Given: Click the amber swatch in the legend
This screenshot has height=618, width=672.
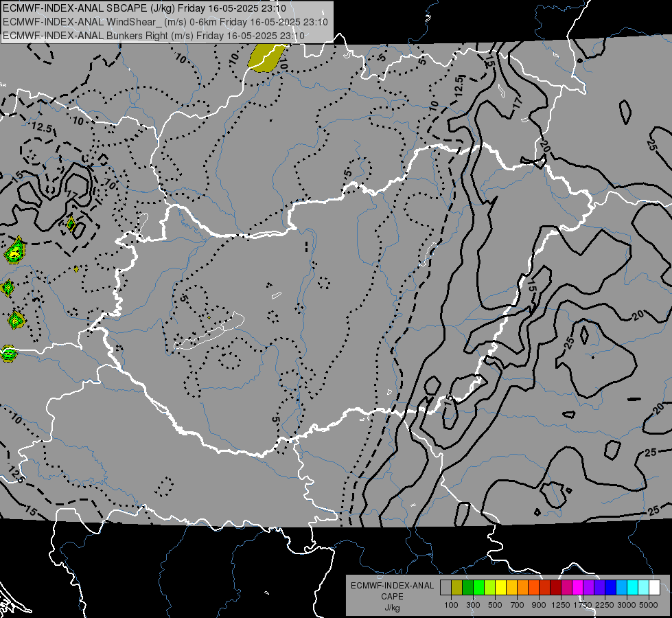Looking at the screenshot, I should pyautogui.click(x=511, y=587).
